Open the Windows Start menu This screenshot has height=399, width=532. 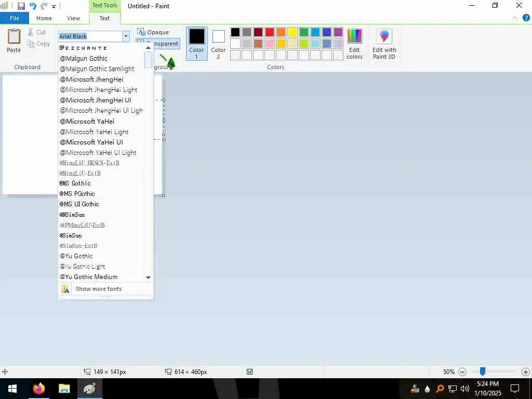point(12,389)
